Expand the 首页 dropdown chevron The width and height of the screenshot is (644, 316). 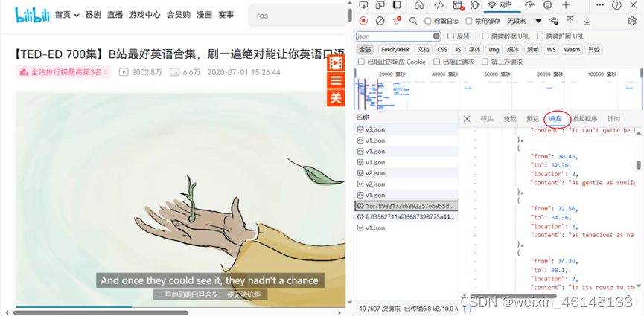(x=77, y=16)
